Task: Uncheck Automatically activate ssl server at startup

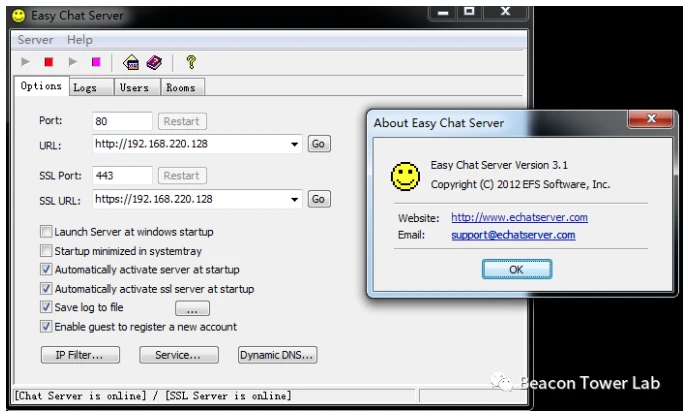Action: (x=46, y=289)
